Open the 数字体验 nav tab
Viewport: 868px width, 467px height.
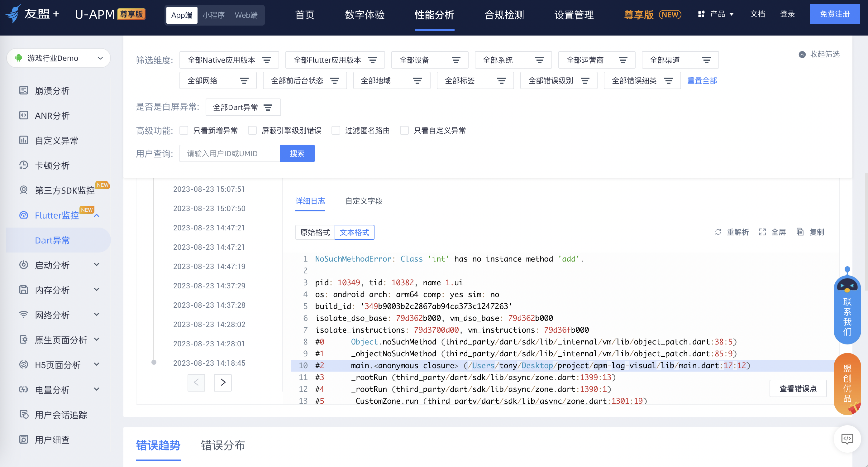pyautogui.click(x=365, y=15)
